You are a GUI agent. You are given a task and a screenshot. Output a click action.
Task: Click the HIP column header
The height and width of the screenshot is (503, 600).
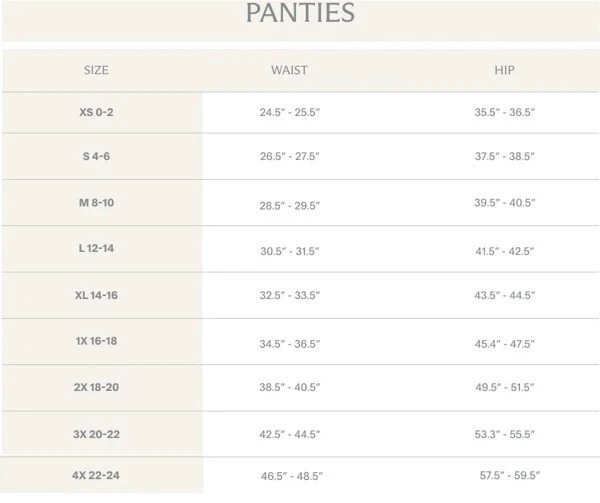coord(504,71)
